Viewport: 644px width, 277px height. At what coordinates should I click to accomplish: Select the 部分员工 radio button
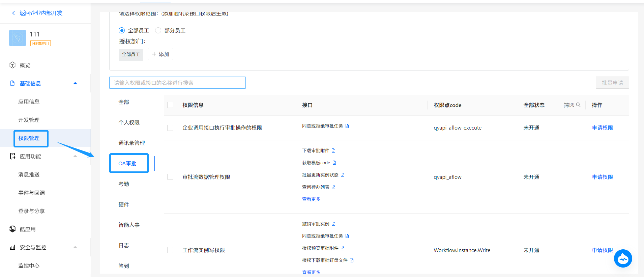pyautogui.click(x=158, y=30)
